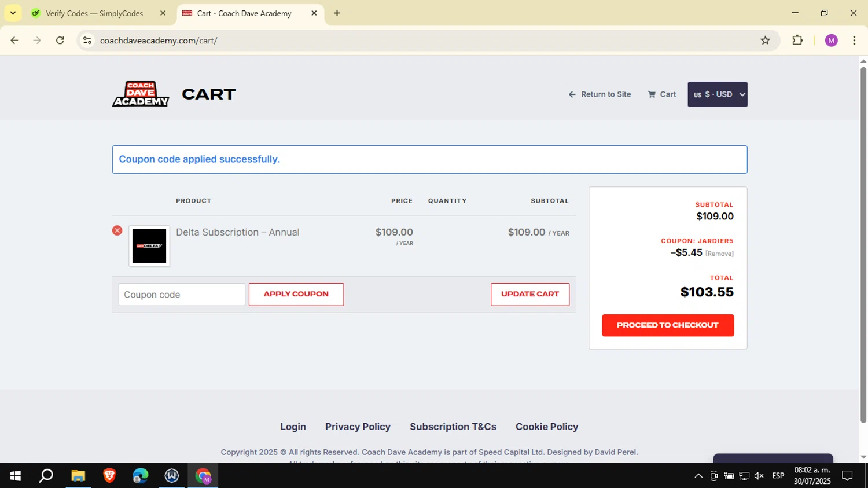Image resolution: width=868 pixels, height=488 pixels.
Task: Click the Apply Coupon button
Action: [x=296, y=294]
